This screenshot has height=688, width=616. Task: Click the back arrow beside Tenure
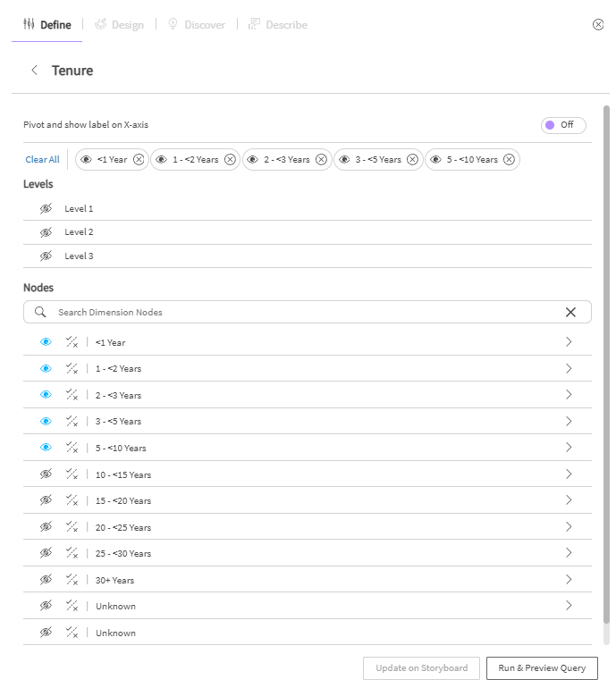click(x=34, y=71)
